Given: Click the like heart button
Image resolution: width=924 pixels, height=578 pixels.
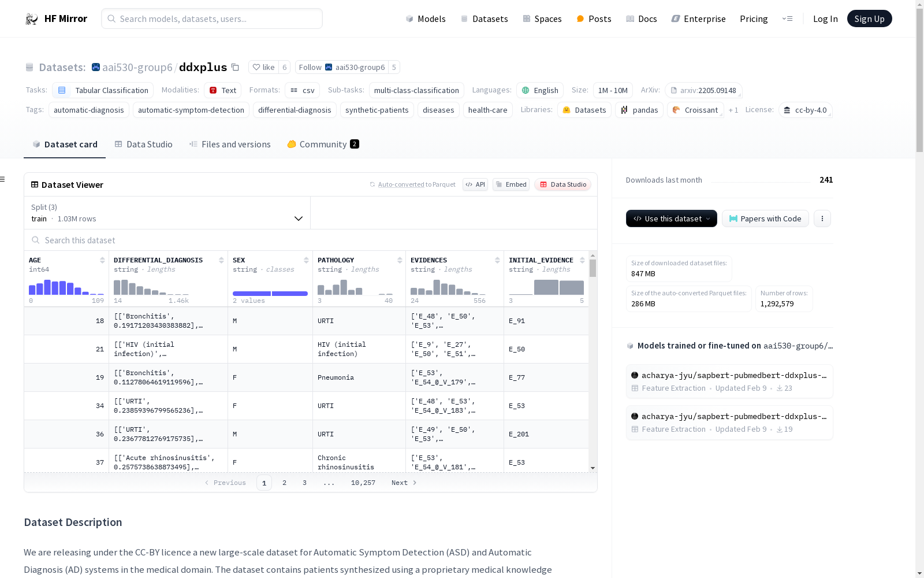Looking at the screenshot, I should pos(263,67).
